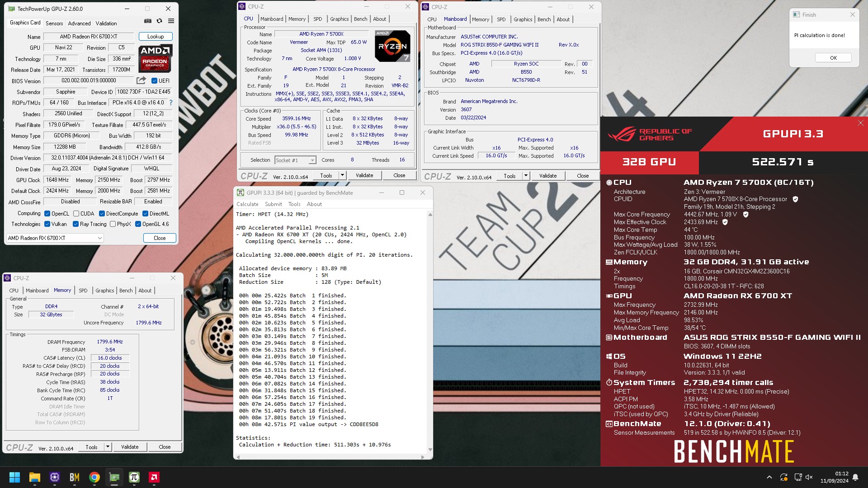Image resolution: width=868 pixels, height=488 pixels.
Task: Toggle CUDA computing checkbox
Action: pos(76,214)
